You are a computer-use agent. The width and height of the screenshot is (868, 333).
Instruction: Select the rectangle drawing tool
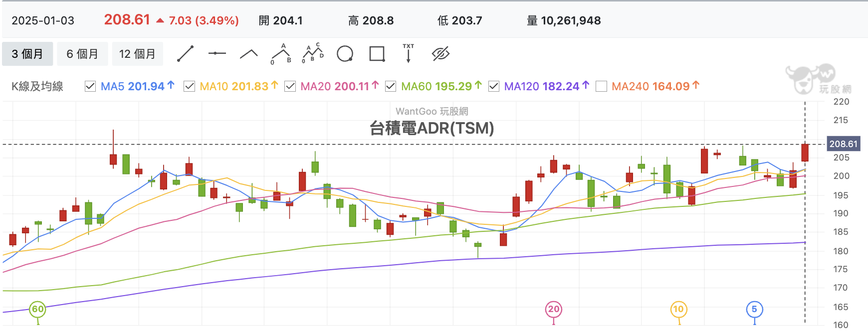(x=377, y=54)
